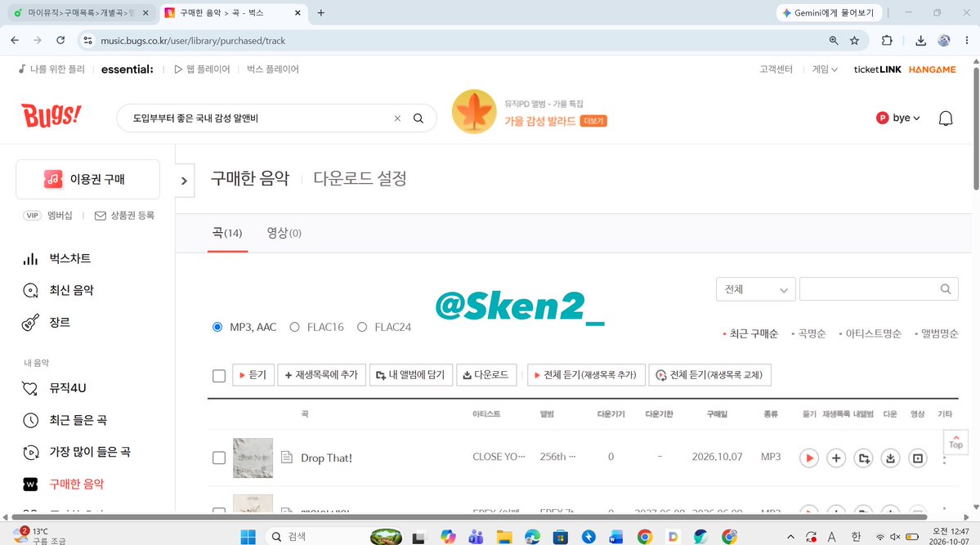Select the FLAC24 format radio

pyautogui.click(x=362, y=327)
